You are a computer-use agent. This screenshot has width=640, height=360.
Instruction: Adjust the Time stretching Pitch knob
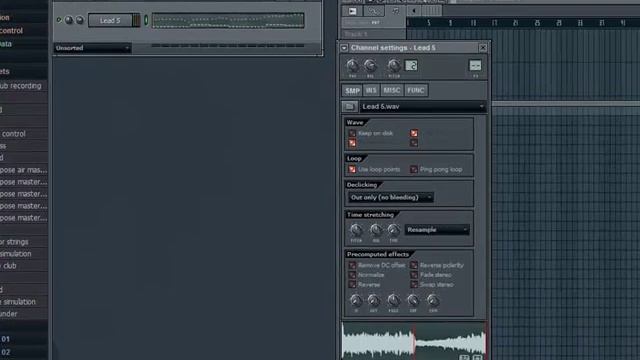(356, 230)
